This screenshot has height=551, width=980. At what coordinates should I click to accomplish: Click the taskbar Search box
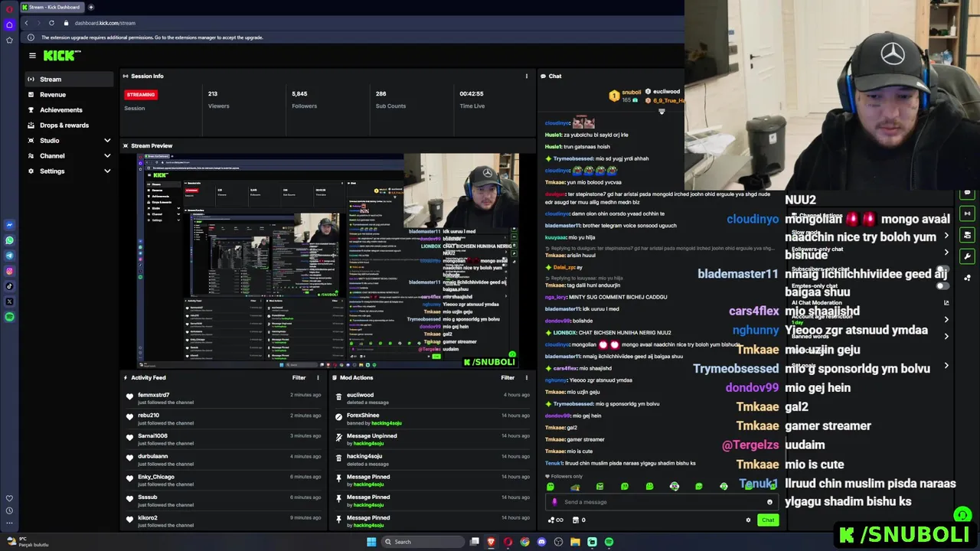423,542
